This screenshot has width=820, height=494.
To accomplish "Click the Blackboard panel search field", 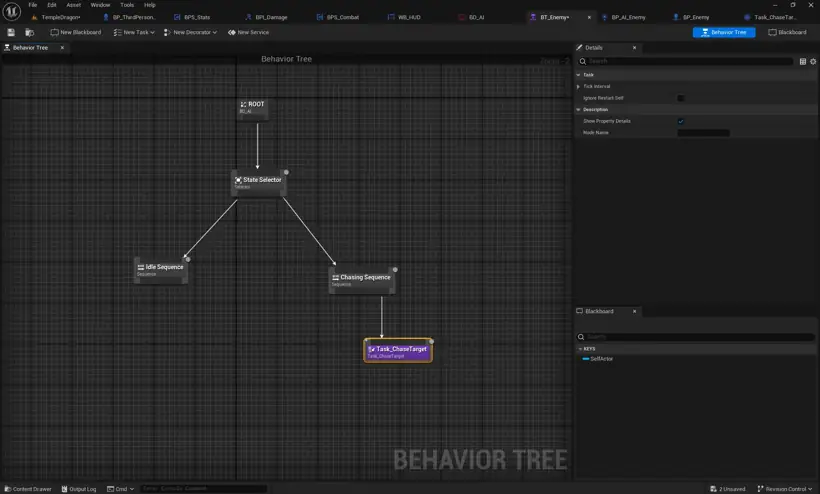I will point(696,337).
